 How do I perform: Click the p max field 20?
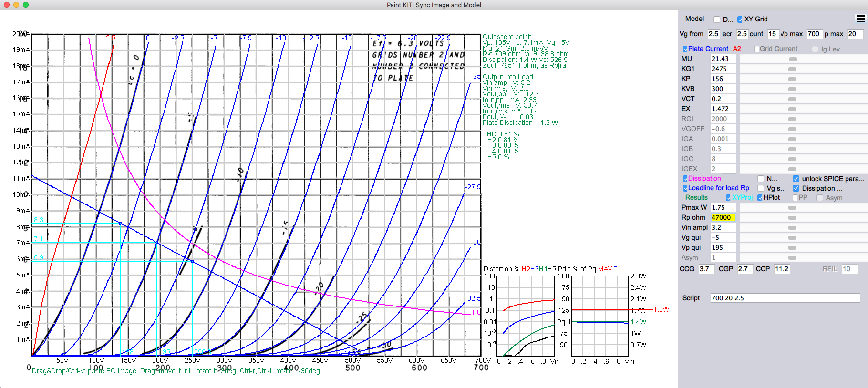855,34
